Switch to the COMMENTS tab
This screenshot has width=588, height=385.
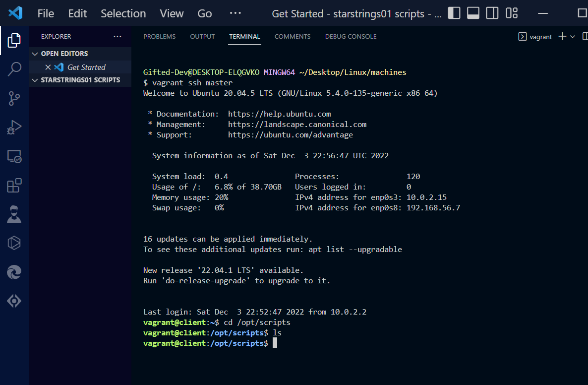tap(293, 36)
